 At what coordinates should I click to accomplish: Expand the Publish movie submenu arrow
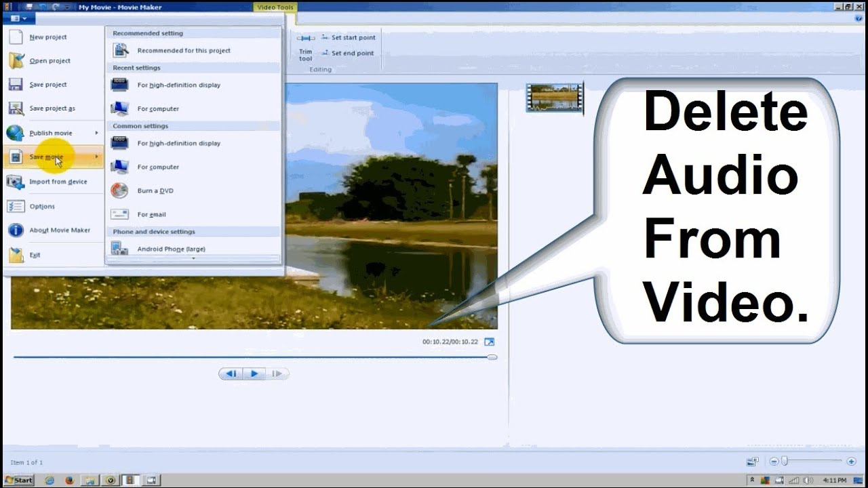96,133
